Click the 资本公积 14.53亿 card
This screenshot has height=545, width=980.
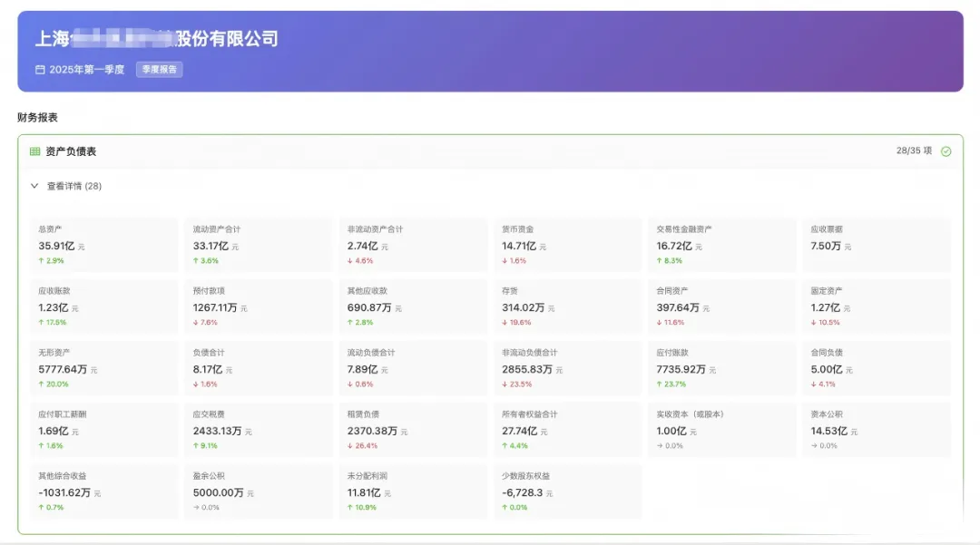pyautogui.click(x=877, y=430)
